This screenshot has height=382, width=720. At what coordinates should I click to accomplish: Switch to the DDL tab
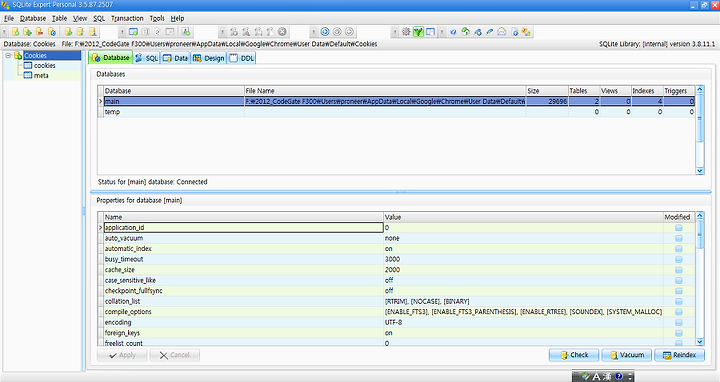242,58
